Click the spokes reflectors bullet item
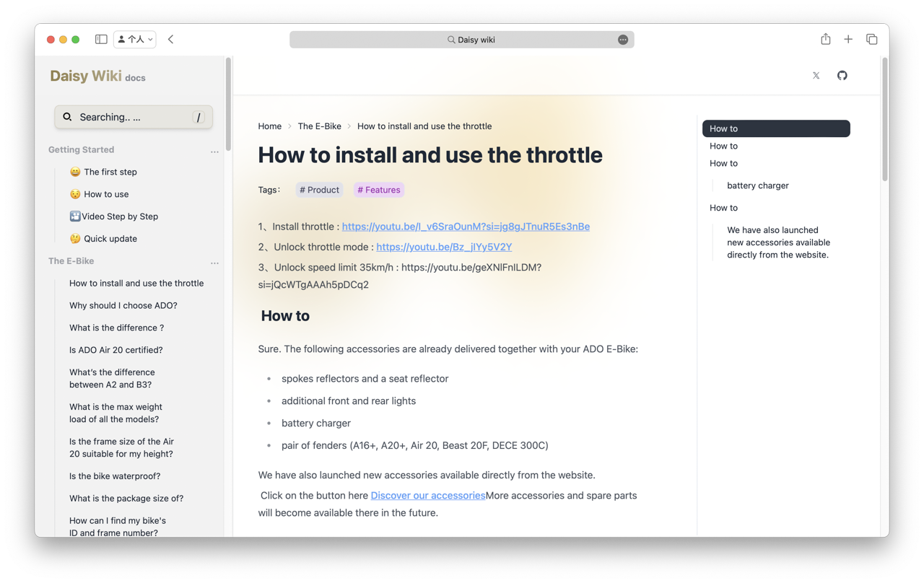This screenshot has width=924, height=583. (365, 379)
